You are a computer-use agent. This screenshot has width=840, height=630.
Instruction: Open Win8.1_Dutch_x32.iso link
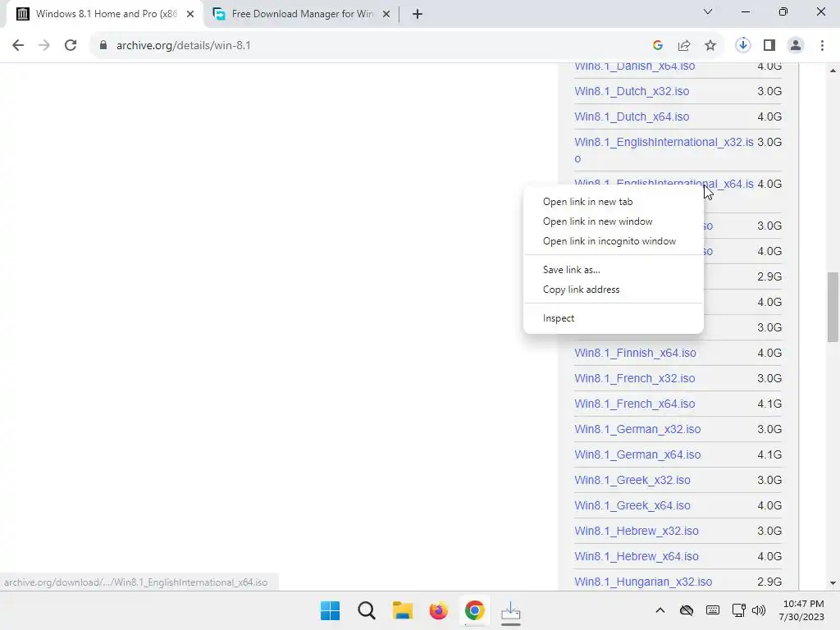click(x=632, y=91)
